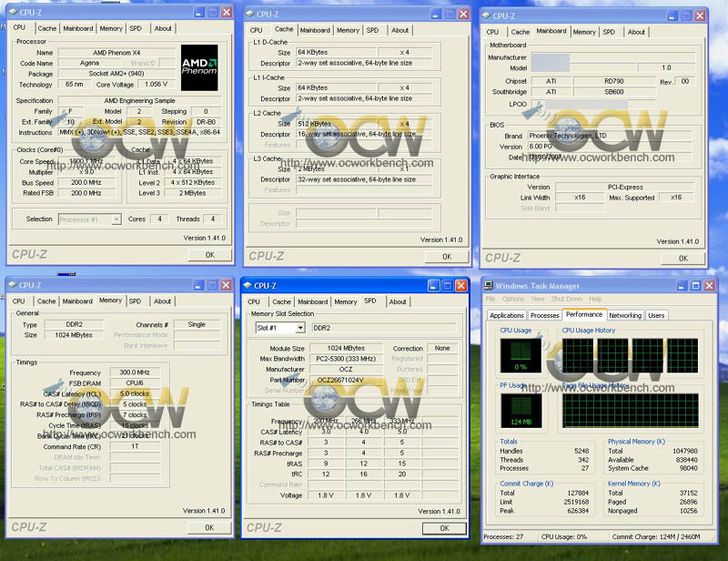The width and height of the screenshot is (728, 561).
Task: Open the View menu in Task Manager
Action: click(538, 299)
